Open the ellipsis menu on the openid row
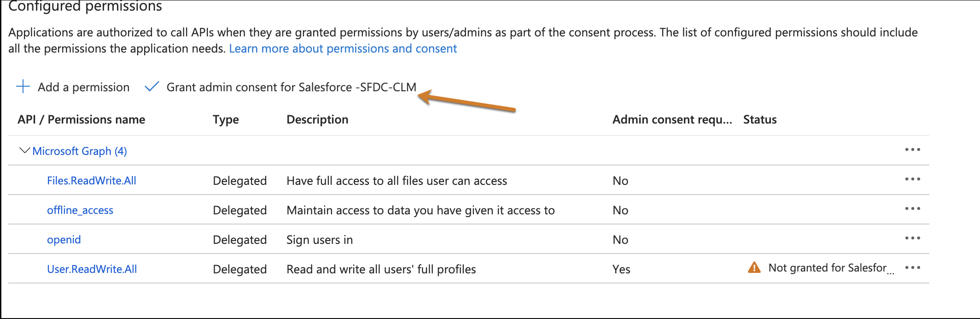The width and height of the screenshot is (980, 319). click(x=913, y=239)
